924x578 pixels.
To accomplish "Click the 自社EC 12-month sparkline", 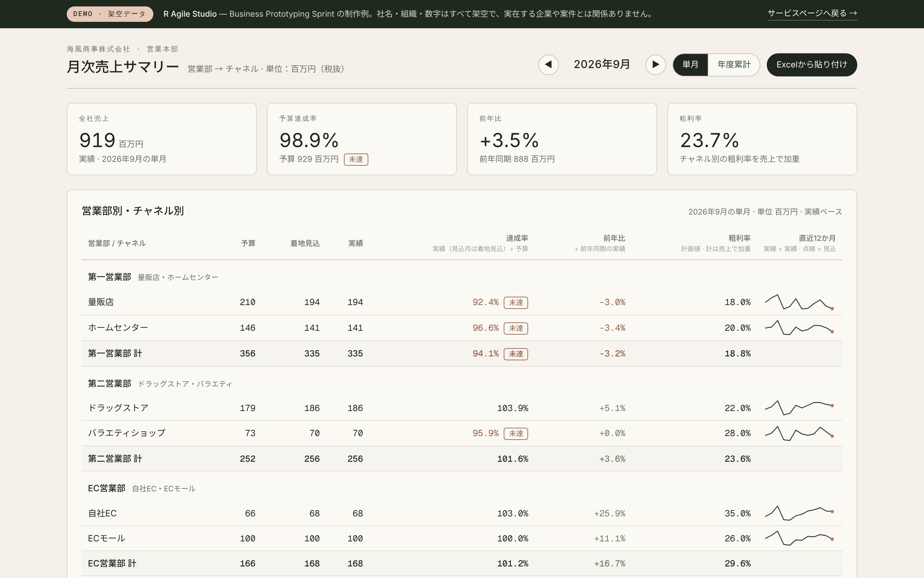I will 799,513.
